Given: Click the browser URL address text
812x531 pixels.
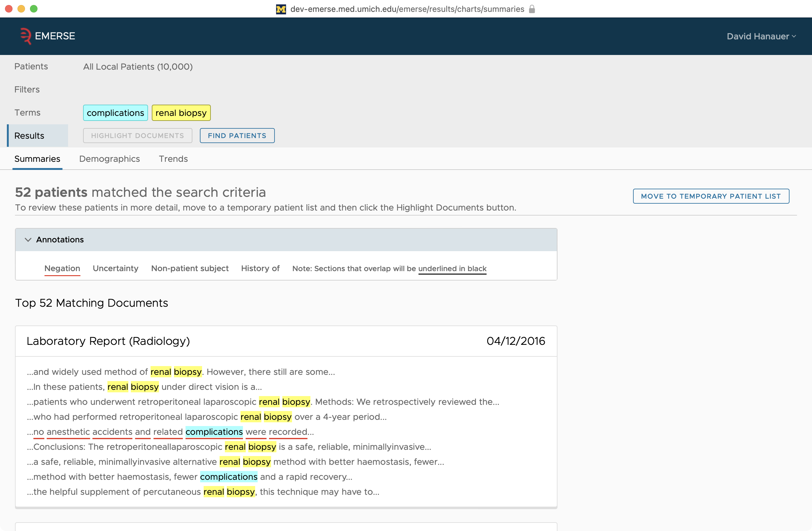Looking at the screenshot, I should [407, 9].
